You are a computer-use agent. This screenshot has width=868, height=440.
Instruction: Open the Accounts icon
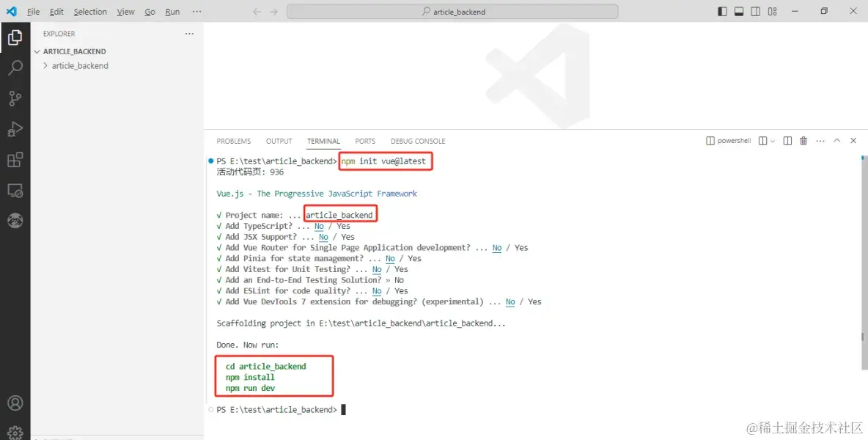pos(15,403)
